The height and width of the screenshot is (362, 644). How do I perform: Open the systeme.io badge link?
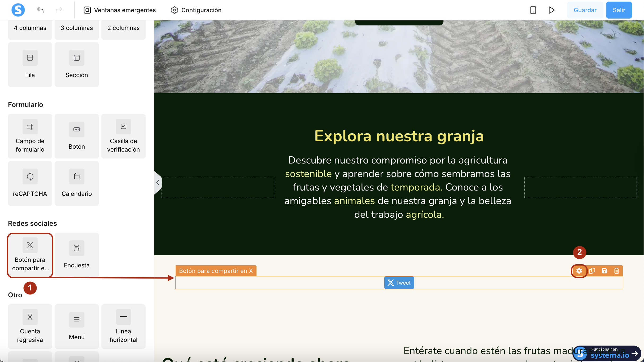607,354
